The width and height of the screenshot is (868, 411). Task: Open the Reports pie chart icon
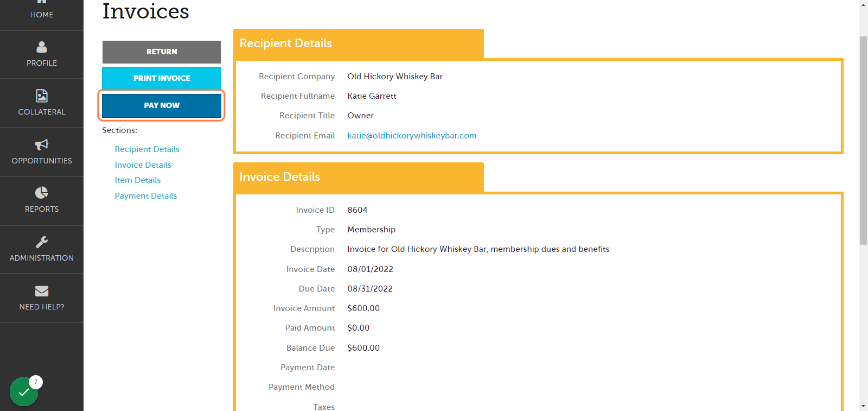coord(42,193)
